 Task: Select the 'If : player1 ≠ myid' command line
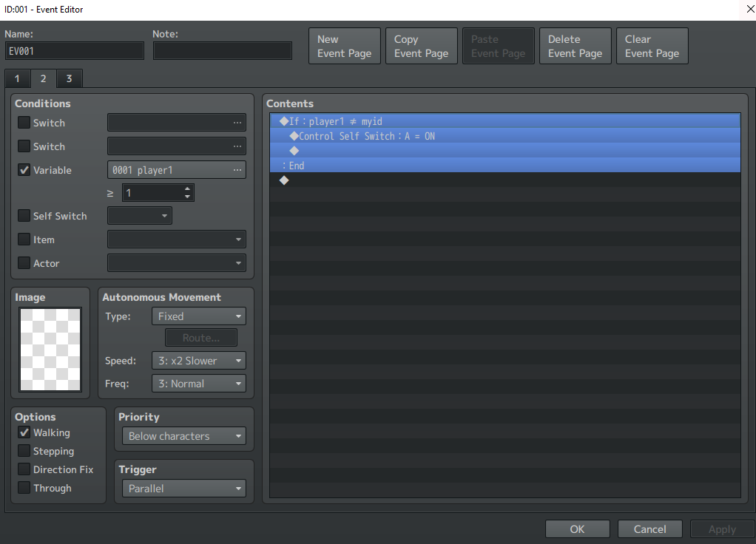tap(504, 121)
